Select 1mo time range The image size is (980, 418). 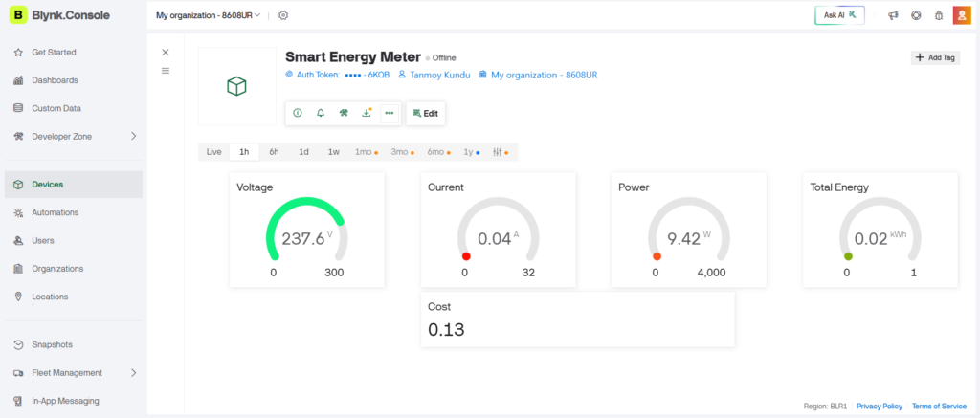coord(367,152)
